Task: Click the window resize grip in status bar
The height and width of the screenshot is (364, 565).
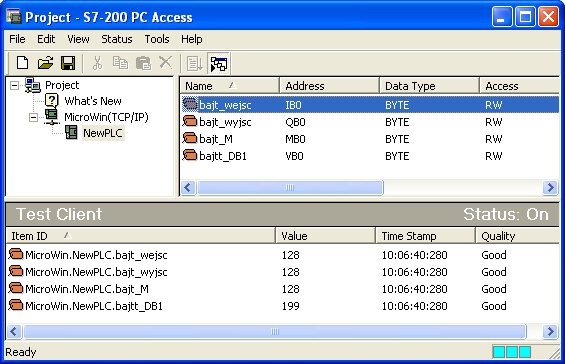Action: [554, 354]
